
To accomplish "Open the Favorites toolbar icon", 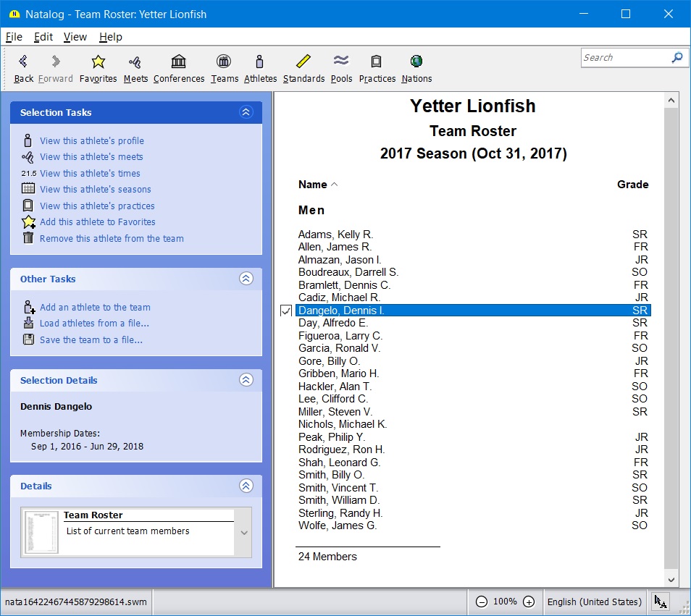I will pyautogui.click(x=98, y=62).
